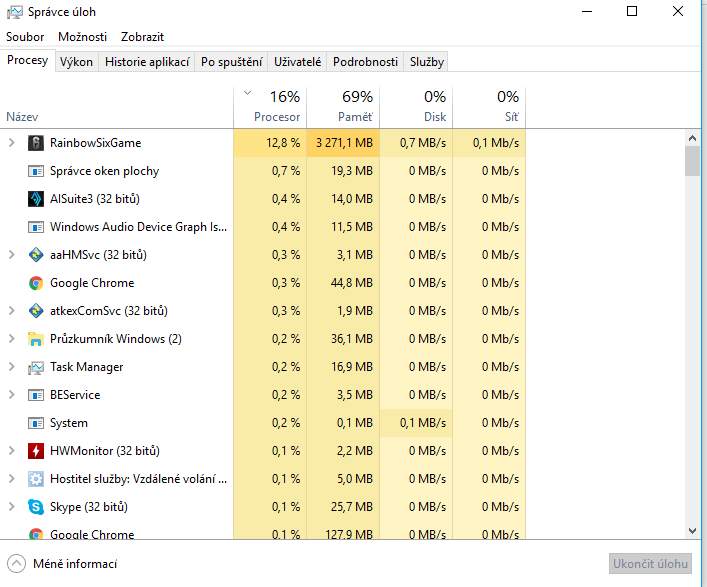
Task: Collapse details with Méně informací arrow
Action: 16,564
